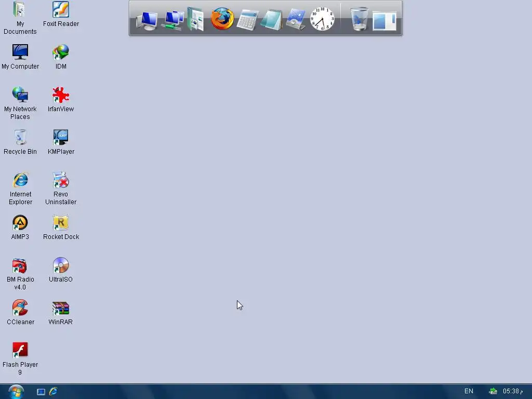Viewport: 532px width, 399px height.
Task: Select the IDM shortcut icon
Action: tap(61, 57)
